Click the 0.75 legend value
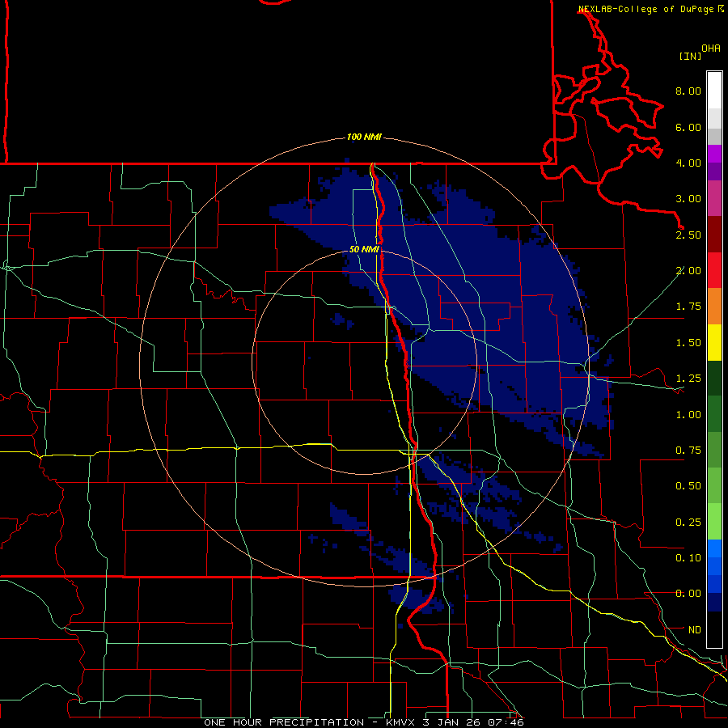Screen dimensions: 728x728 tap(688, 451)
